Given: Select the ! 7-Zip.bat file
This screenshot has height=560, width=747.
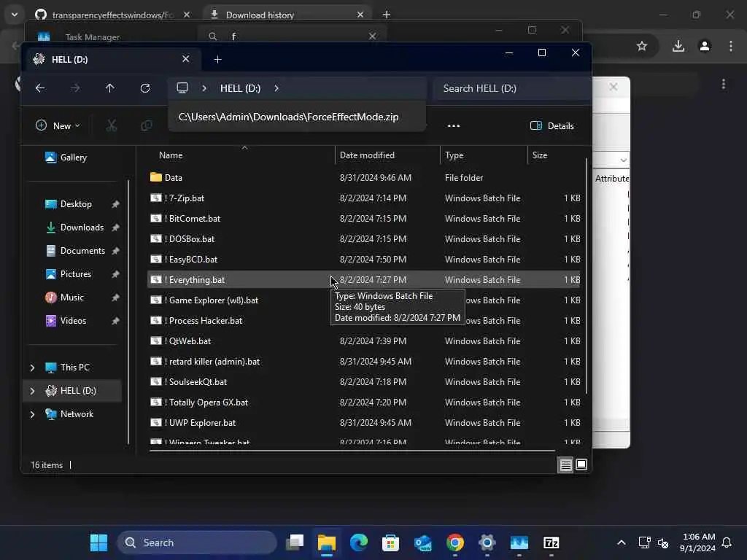Looking at the screenshot, I should 363,198.
